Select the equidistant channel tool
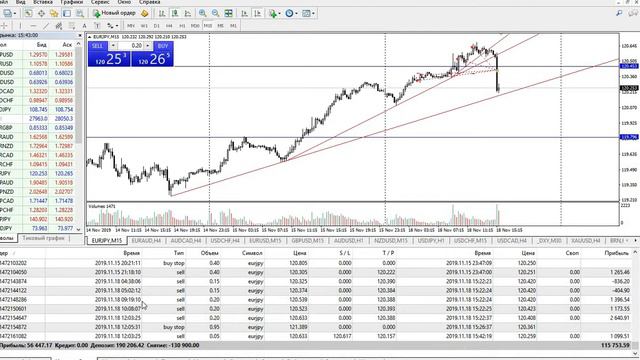 click(59, 26)
